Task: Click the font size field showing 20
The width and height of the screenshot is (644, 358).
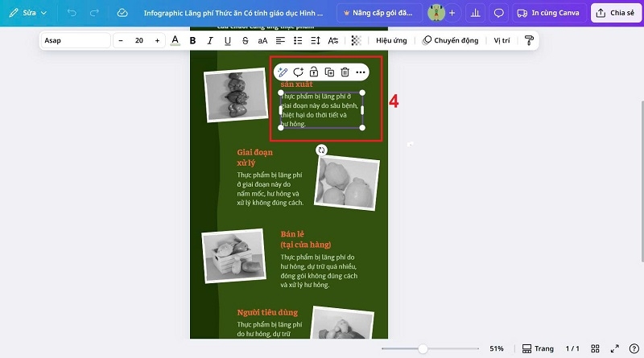Action: pyautogui.click(x=139, y=40)
